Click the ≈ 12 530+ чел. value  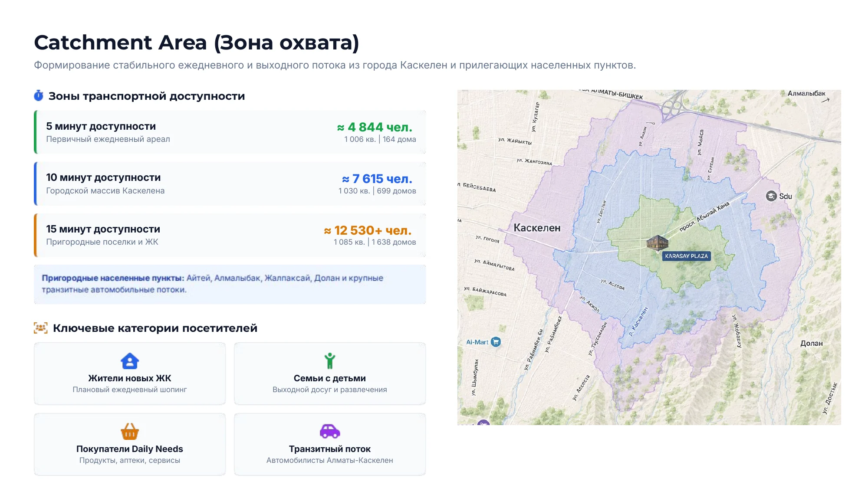pyautogui.click(x=368, y=230)
